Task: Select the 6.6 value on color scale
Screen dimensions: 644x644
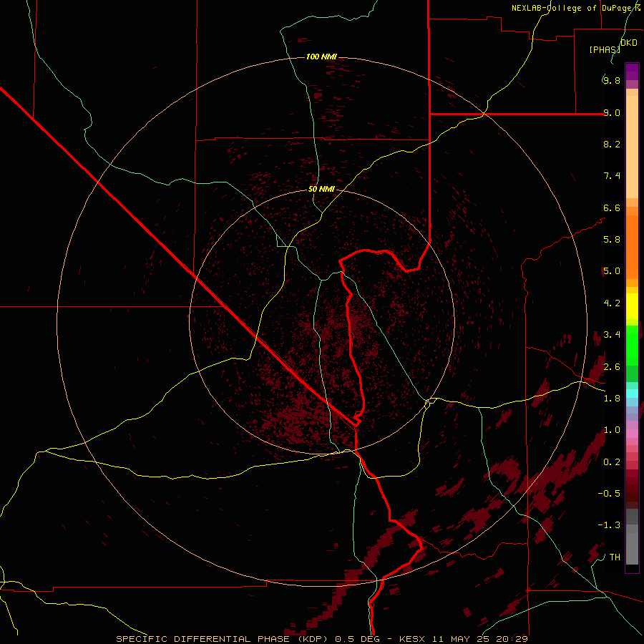Action: click(612, 208)
